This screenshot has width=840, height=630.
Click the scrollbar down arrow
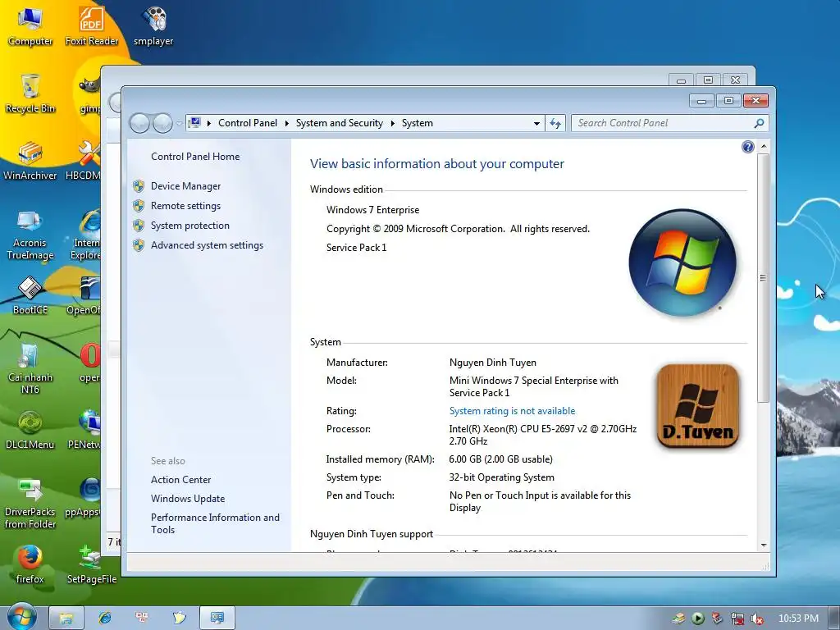[764, 546]
